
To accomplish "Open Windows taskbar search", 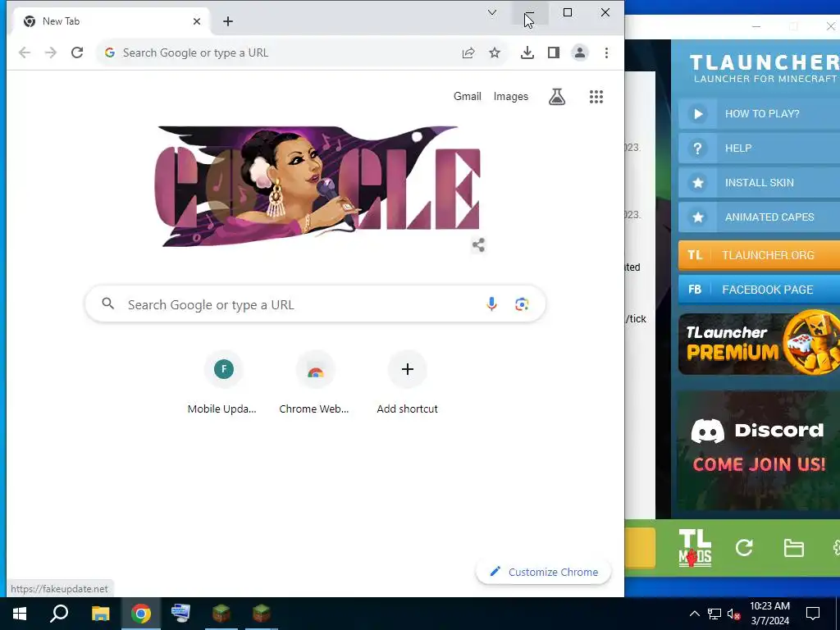I will [59, 614].
